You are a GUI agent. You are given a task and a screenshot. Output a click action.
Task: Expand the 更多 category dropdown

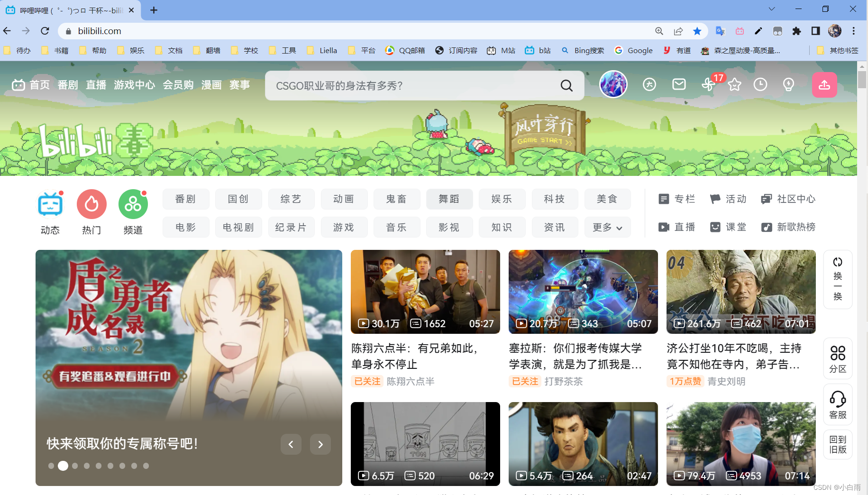(x=607, y=227)
